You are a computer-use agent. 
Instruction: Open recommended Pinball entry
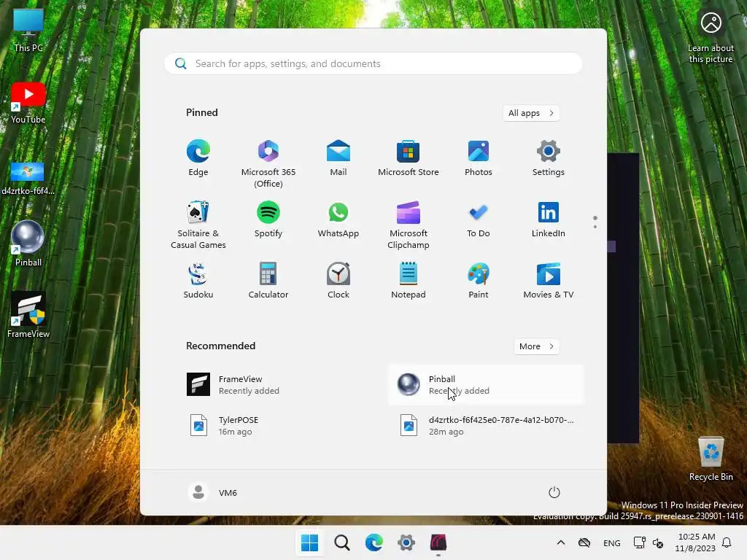(486, 385)
